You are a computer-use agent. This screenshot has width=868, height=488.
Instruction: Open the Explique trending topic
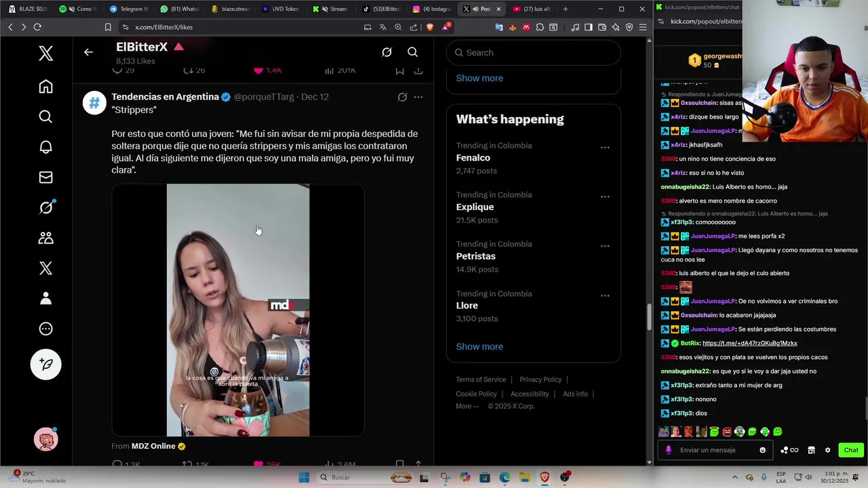click(475, 207)
